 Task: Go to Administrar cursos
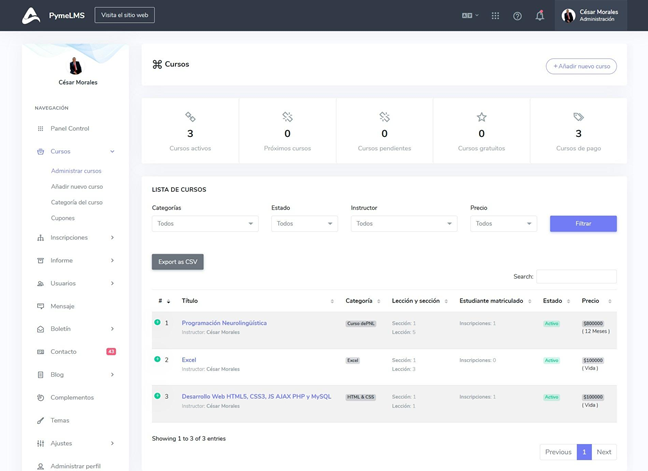click(x=76, y=171)
